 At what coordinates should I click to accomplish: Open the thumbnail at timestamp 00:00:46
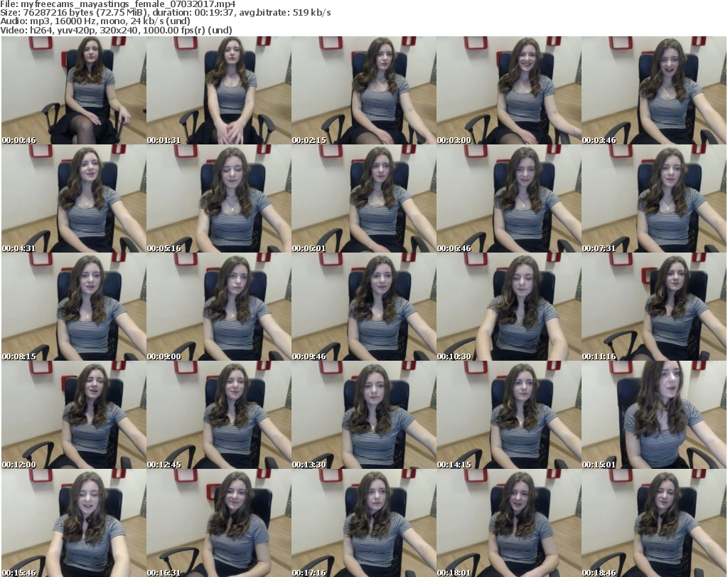pyautogui.click(x=74, y=90)
